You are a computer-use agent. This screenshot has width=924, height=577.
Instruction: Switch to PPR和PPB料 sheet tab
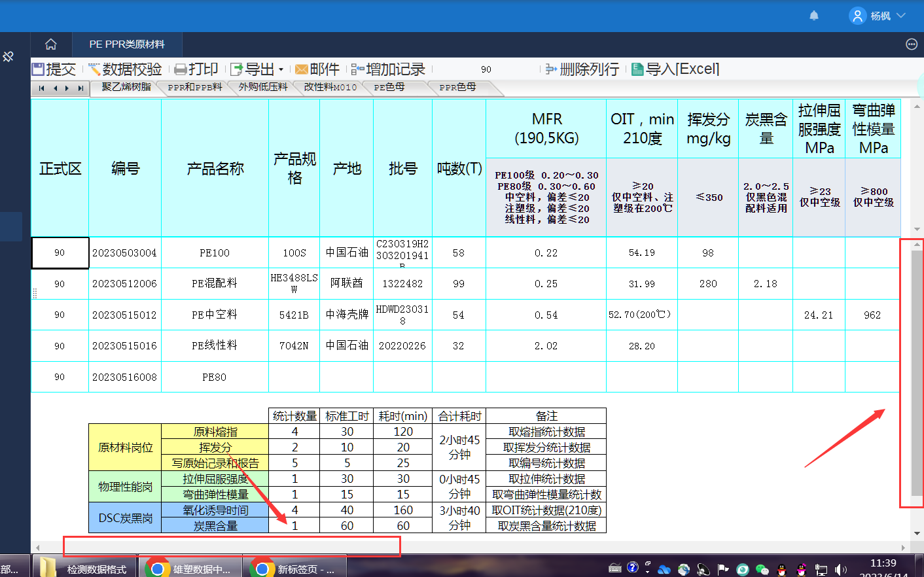click(x=195, y=87)
